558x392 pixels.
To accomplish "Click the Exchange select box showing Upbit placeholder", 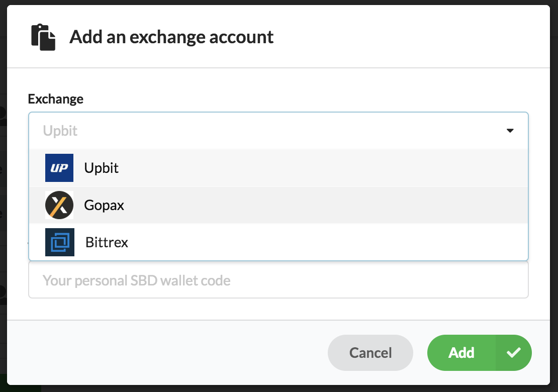I will click(x=251, y=131).
